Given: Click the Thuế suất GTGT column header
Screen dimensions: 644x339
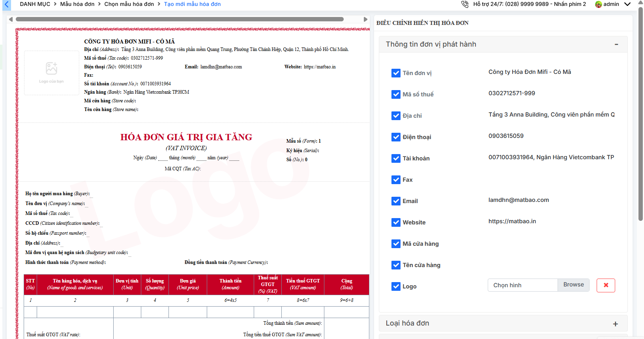Looking at the screenshot, I should coord(268,284).
